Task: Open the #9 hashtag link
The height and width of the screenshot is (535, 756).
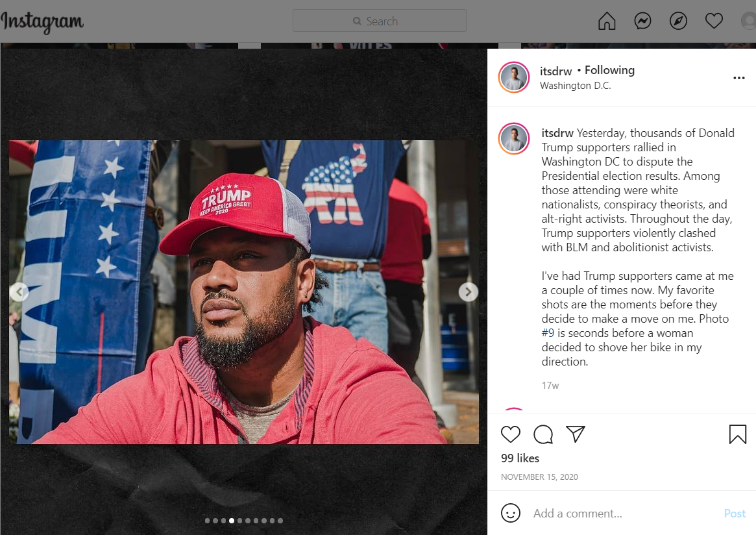Action: [548, 333]
